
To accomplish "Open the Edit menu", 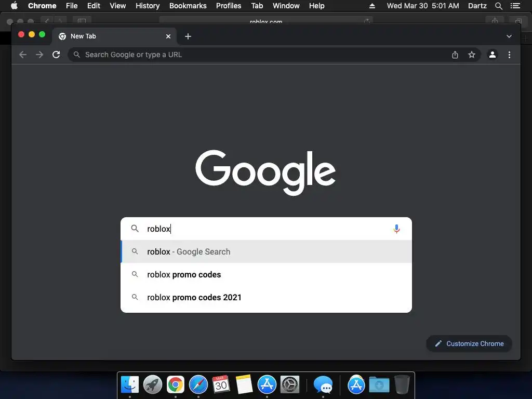I will pyautogui.click(x=94, y=6).
